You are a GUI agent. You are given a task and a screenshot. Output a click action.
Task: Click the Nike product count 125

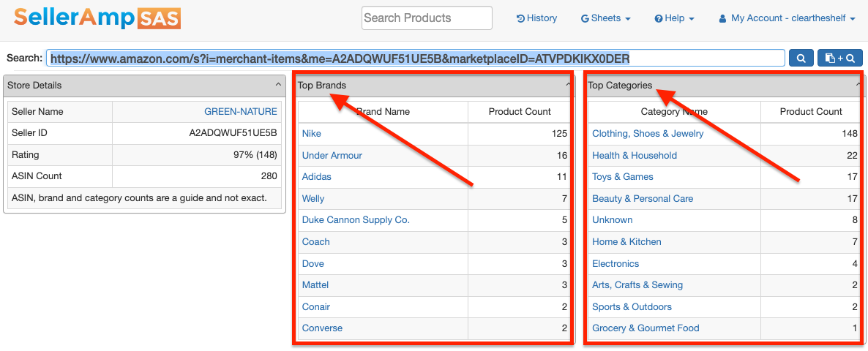coord(559,134)
